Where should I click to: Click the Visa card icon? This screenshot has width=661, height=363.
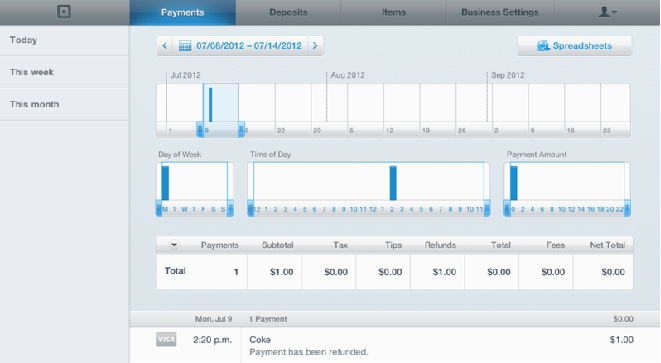pyautogui.click(x=166, y=339)
